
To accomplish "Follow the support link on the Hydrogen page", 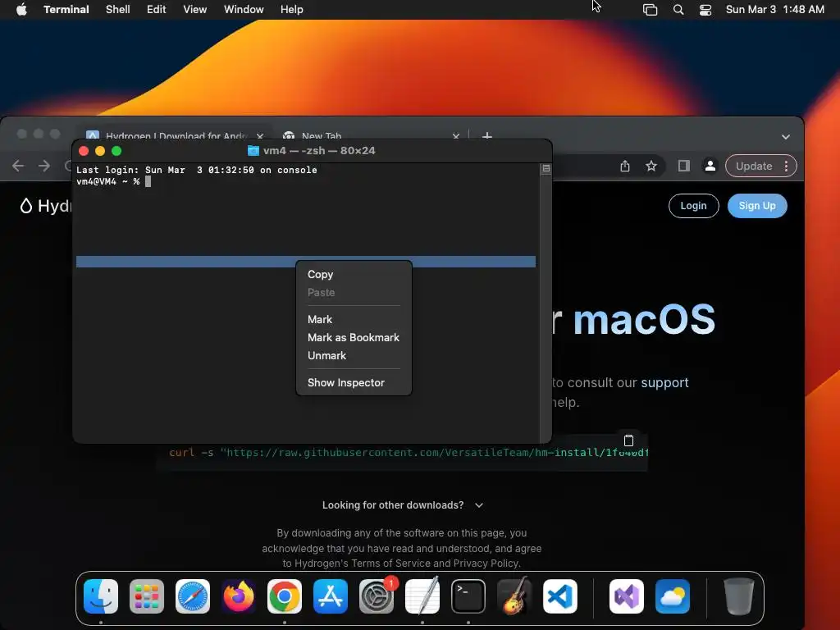I will click(664, 382).
